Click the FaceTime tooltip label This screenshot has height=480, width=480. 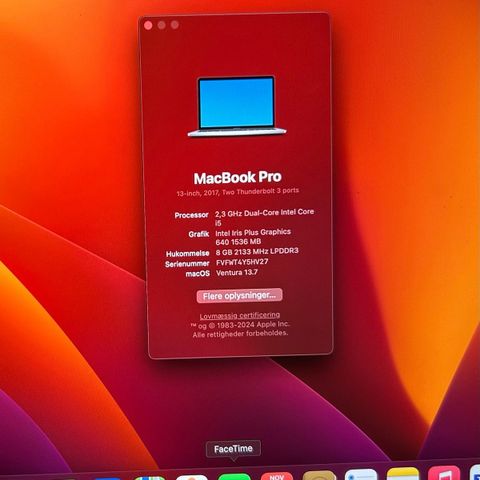click(x=233, y=449)
